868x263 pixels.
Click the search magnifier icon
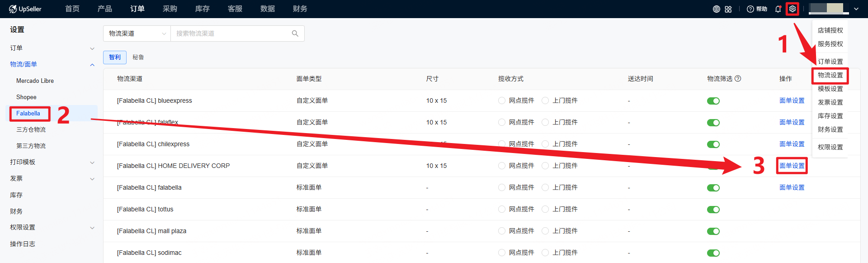pyautogui.click(x=295, y=33)
